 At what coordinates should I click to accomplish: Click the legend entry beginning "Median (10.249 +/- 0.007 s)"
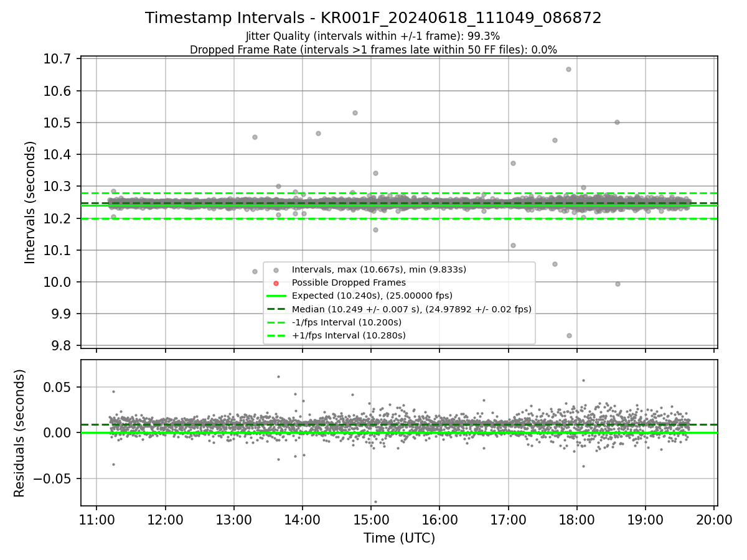[411, 309]
